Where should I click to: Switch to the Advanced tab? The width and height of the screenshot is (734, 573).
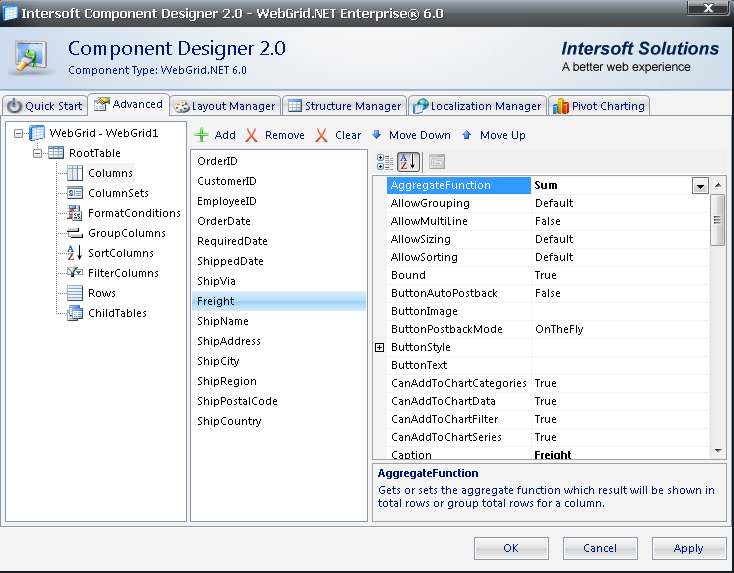tap(128, 104)
